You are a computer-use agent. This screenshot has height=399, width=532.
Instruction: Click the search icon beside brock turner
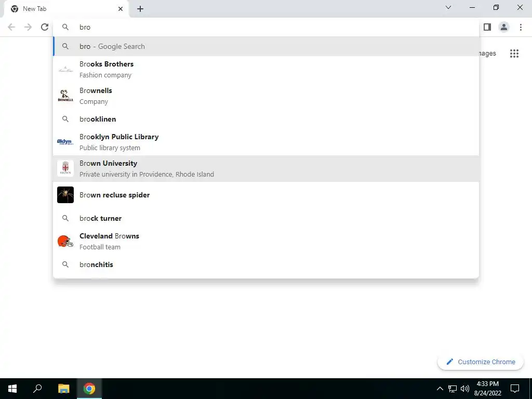point(65,218)
